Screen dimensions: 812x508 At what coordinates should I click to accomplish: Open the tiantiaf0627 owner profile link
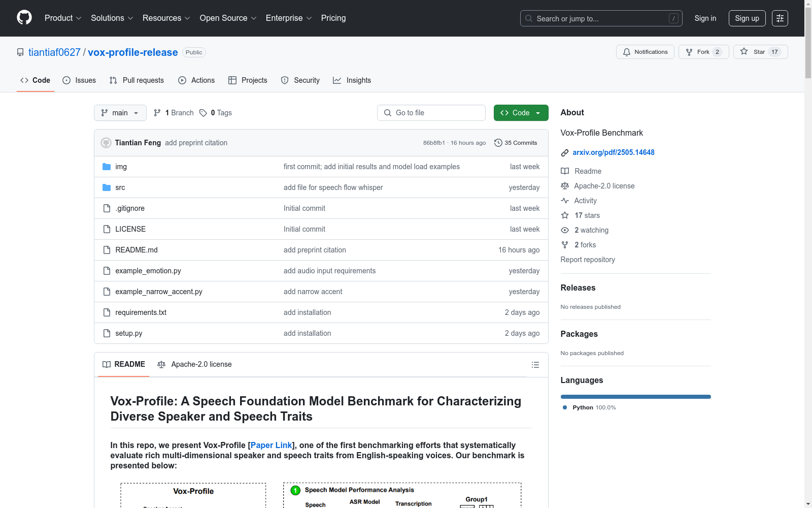[54, 52]
